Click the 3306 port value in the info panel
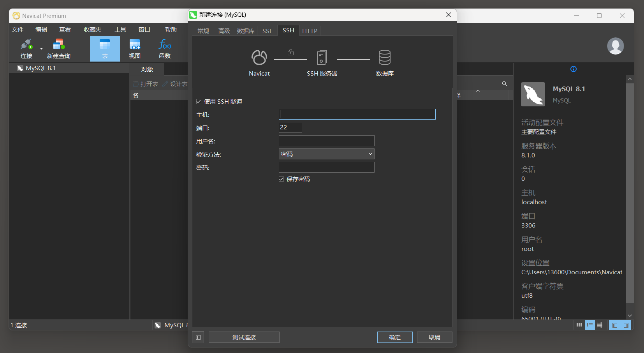Image resolution: width=644 pixels, height=353 pixels. point(528,226)
